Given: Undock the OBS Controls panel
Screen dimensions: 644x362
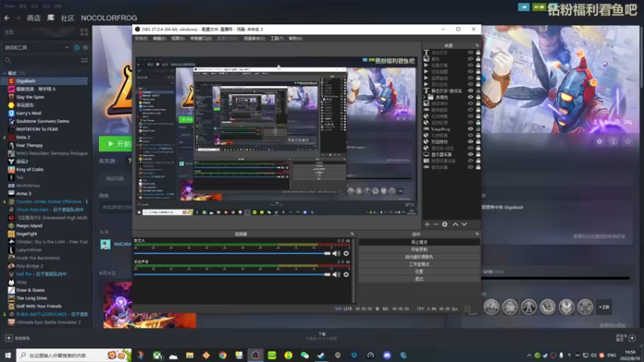Looking at the screenshot, I should click(x=477, y=234).
